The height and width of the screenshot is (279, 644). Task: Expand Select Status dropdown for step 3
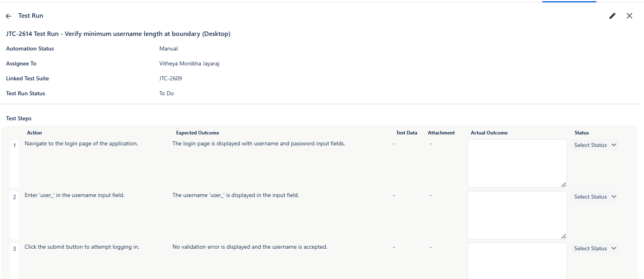click(595, 248)
